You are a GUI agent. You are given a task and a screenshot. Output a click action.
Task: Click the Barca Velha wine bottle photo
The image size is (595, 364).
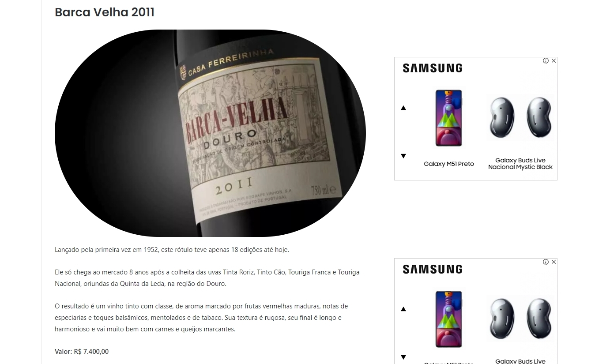(210, 133)
